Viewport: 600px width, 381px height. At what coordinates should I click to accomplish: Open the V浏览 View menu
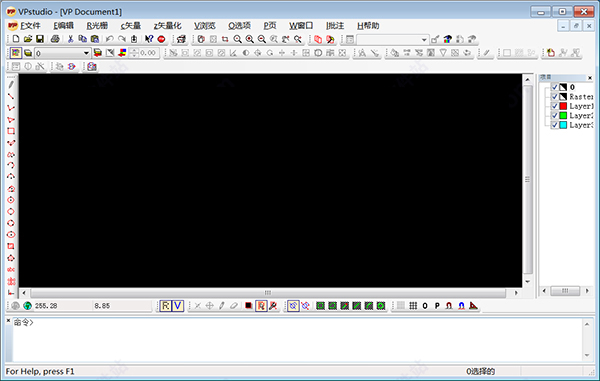click(x=204, y=26)
